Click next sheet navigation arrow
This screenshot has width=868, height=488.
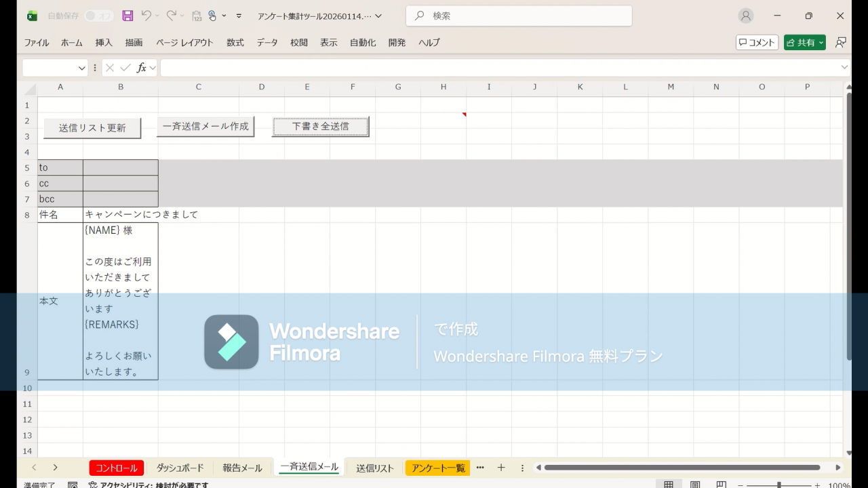click(x=56, y=468)
